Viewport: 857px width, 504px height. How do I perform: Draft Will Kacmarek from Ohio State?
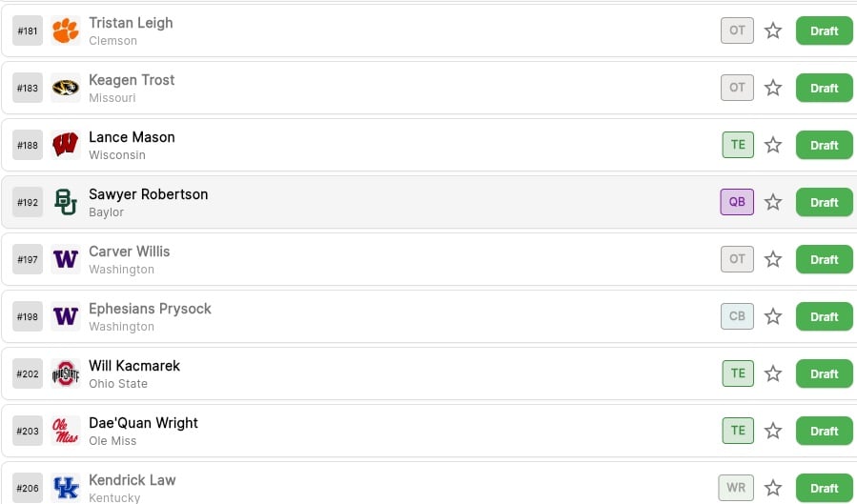coord(824,373)
